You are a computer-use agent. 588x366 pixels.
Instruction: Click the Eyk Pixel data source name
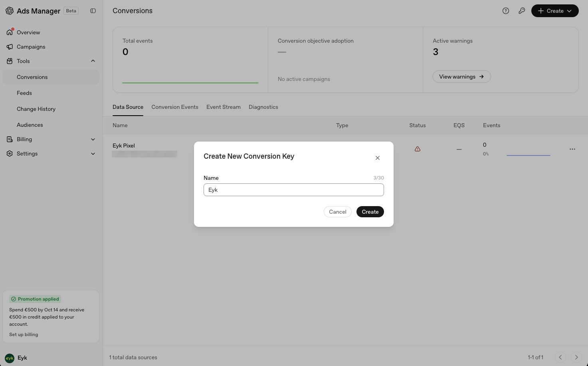(x=124, y=146)
